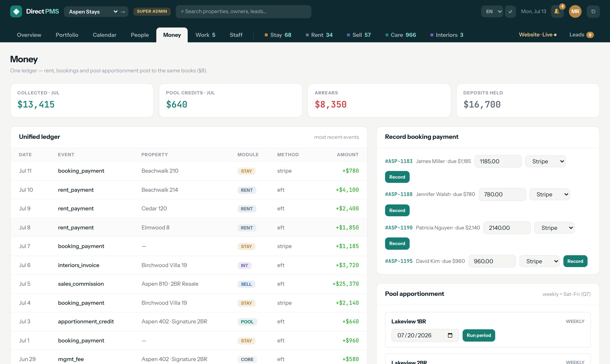Click the Elmwood 8 property cell
The width and height of the screenshot is (610, 364).
tap(155, 228)
